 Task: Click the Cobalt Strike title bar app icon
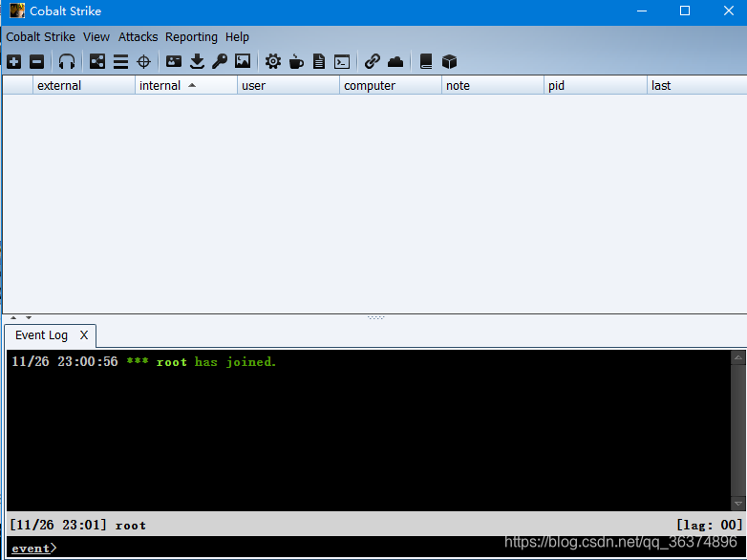pos(17,11)
